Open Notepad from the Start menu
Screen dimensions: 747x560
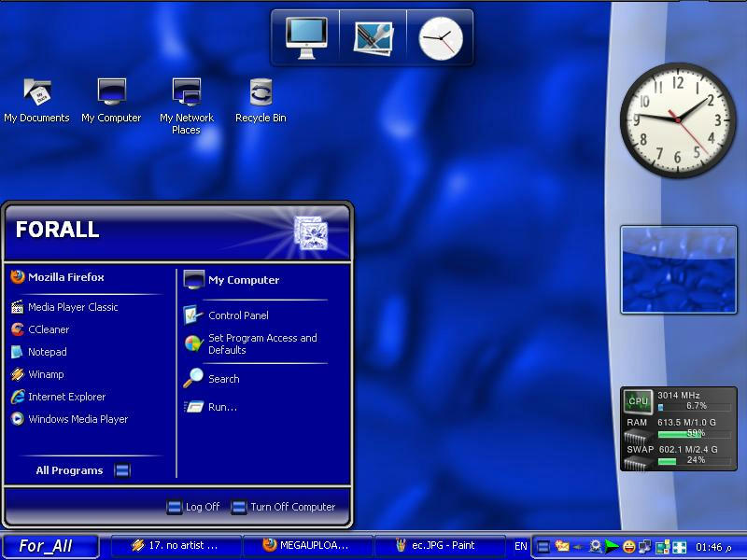tap(38, 352)
